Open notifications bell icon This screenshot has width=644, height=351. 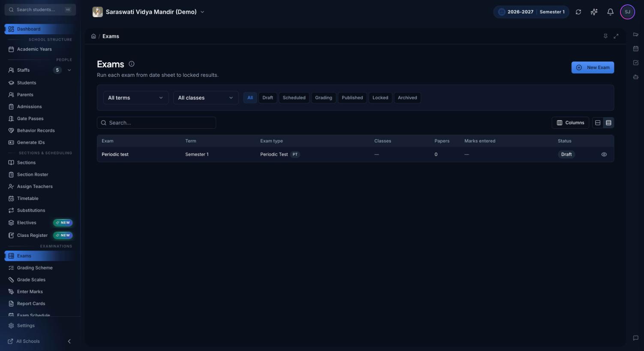pos(610,12)
